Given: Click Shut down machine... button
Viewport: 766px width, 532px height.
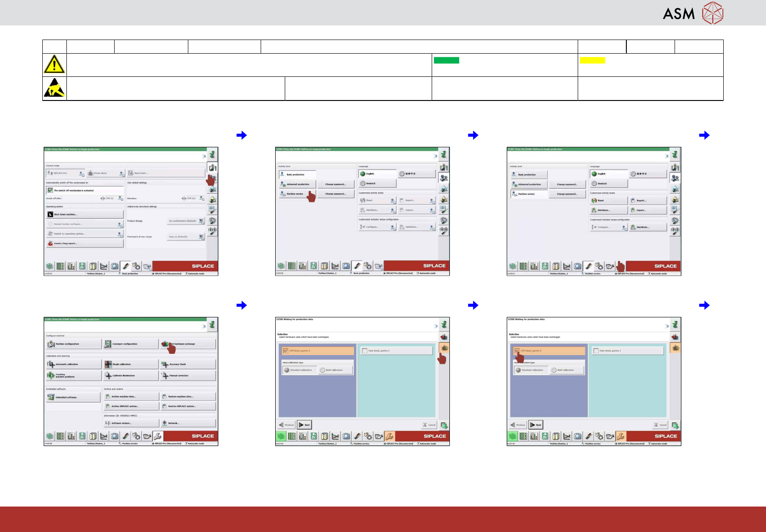Looking at the screenshot, I should [85, 214].
